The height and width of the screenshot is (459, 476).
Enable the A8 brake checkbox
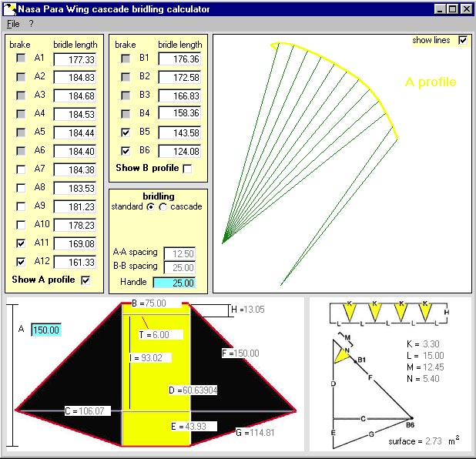(21, 188)
